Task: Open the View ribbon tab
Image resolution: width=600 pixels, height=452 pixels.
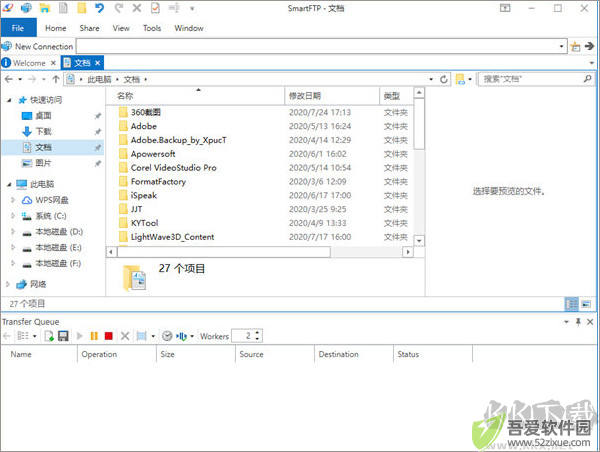Action: pos(121,28)
